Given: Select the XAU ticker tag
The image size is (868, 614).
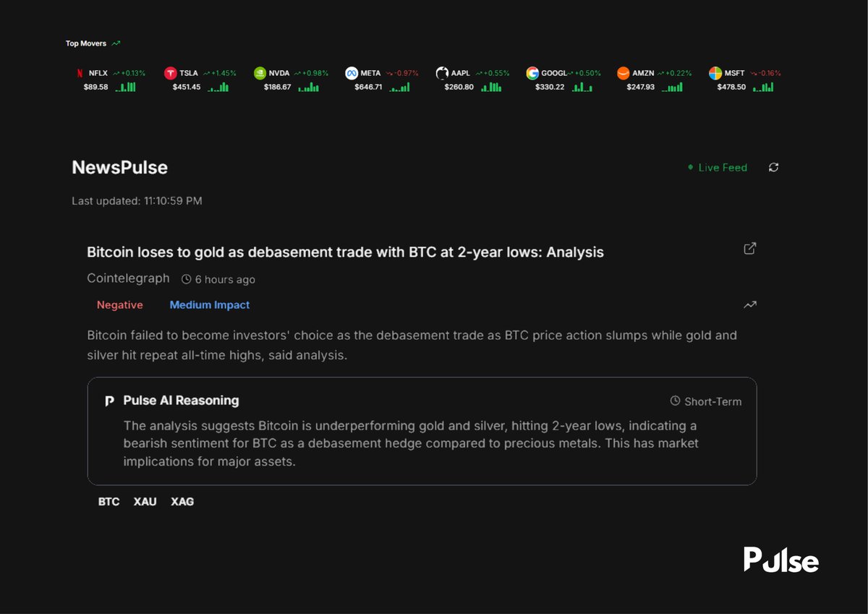Looking at the screenshot, I should pyautogui.click(x=145, y=501).
